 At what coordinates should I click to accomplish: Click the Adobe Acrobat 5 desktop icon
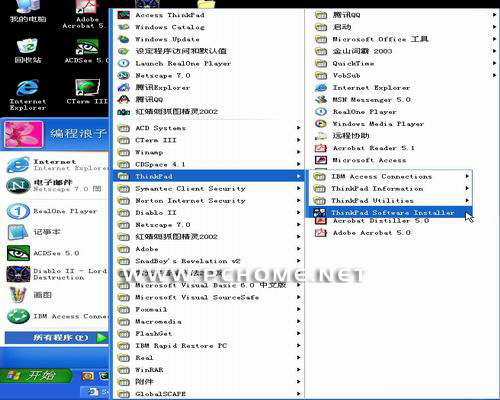click(x=86, y=7)
